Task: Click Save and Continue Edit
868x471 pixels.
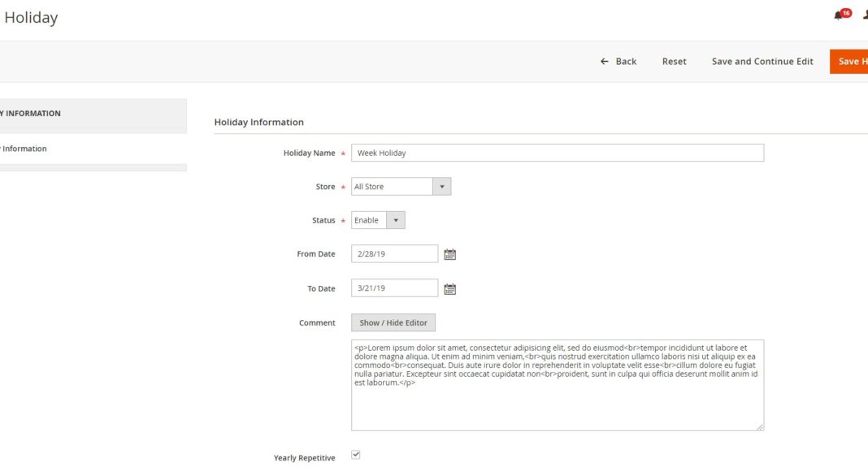Action: (x=762, y=62)
